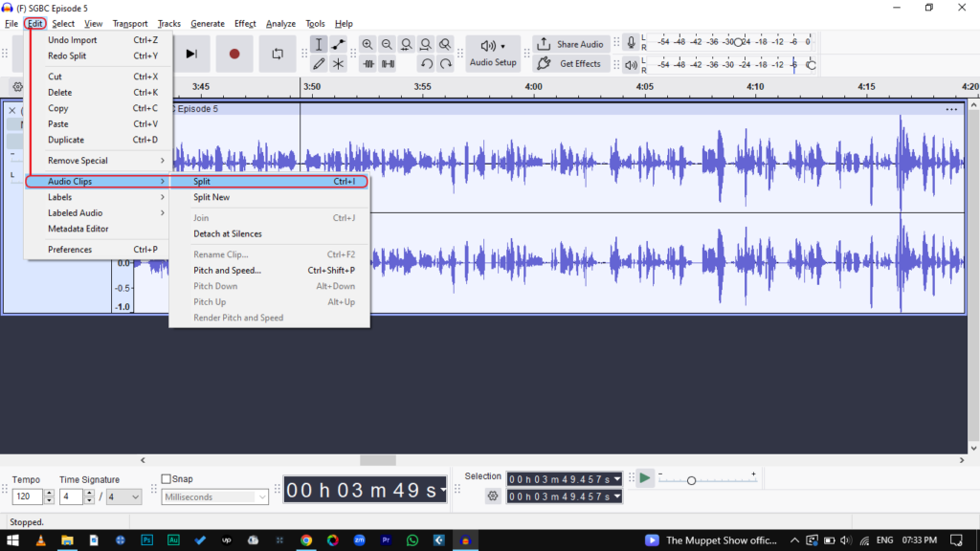This screenshot has width=980, height=551.
Task: Enable the Snap checkbox
Action: (167, 479)
